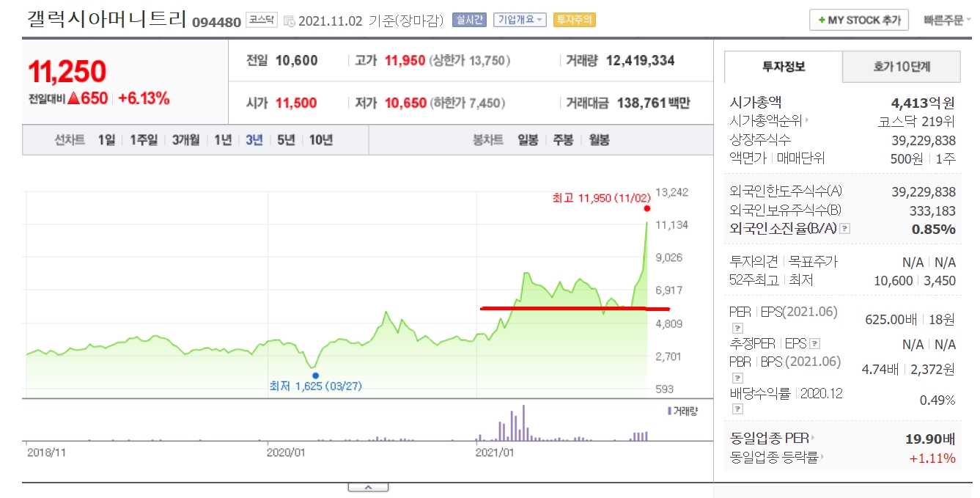980x498 pixels.
Task: Click the stock code 094480
Action: click(216, 22)
